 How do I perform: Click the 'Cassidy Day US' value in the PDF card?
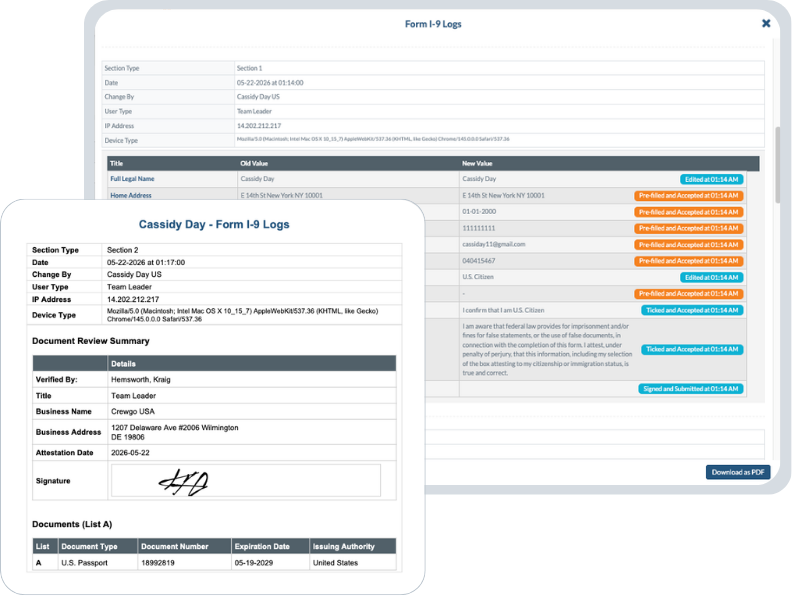(134, 274)
